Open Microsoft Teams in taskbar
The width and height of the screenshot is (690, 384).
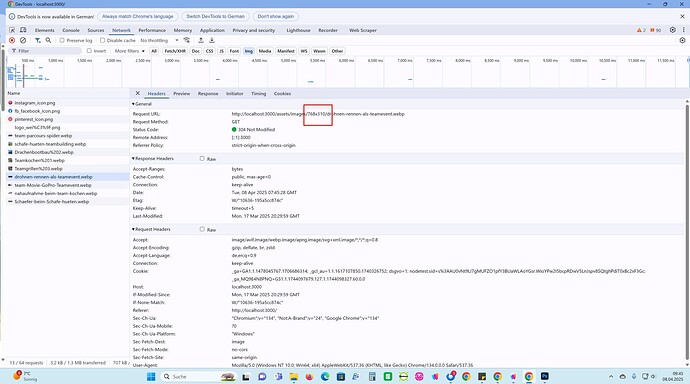278,377
